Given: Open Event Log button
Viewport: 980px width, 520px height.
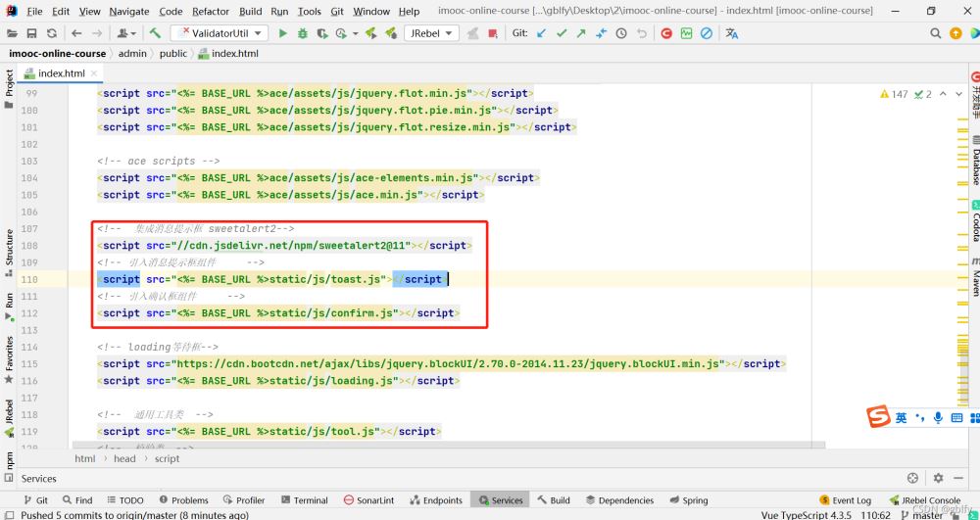Looking at the screenshot, I should tap(845, 500).
